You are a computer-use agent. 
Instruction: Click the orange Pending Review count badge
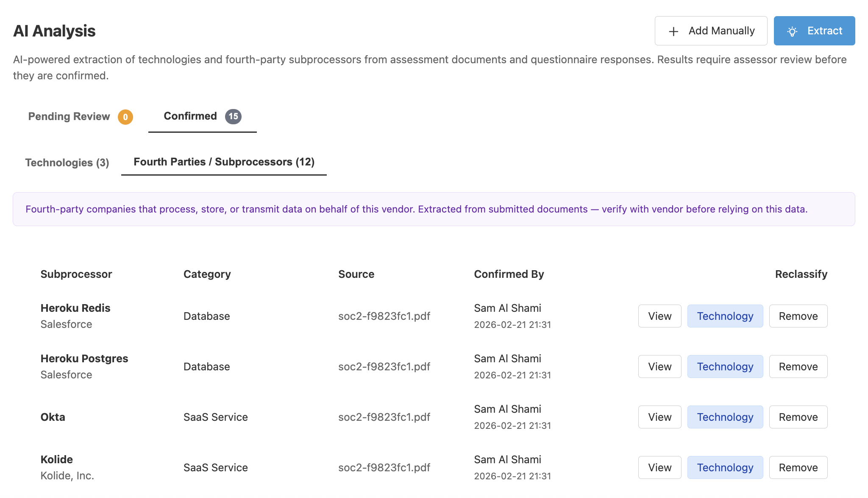[125, 117]
